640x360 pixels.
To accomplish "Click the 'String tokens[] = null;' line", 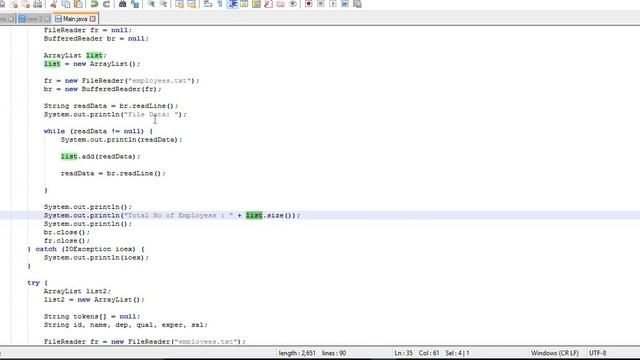I will coord(92,317).
